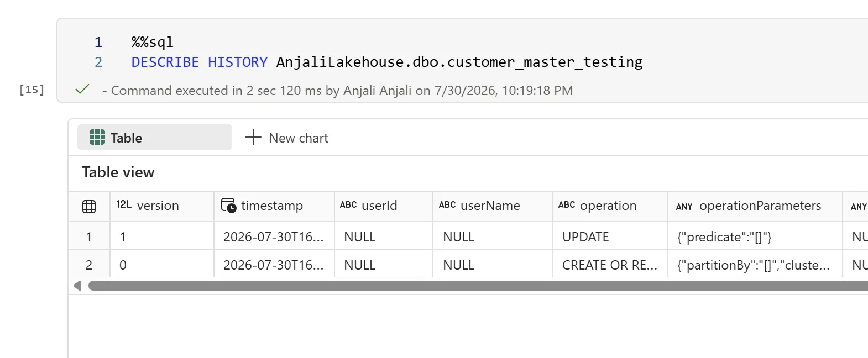Click the ANY type icon on operationParameters
Viewport: 868px width, 358px height.
pos(684,207)
